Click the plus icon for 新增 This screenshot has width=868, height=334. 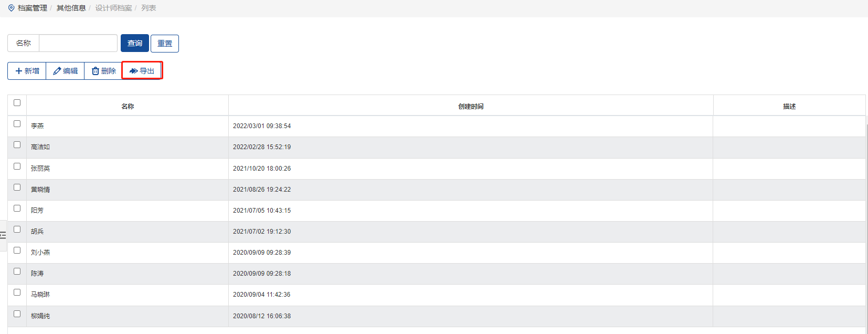[19, 71]
